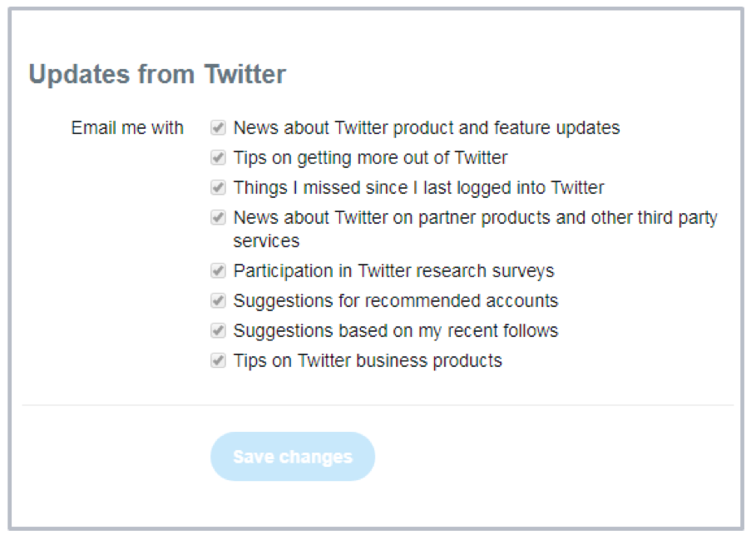Image resolution: width=756 pixels, height=545 pixels.
Task: Click the 'Suggestions based on my recent follows' label
Action: (x=396, y=331)
